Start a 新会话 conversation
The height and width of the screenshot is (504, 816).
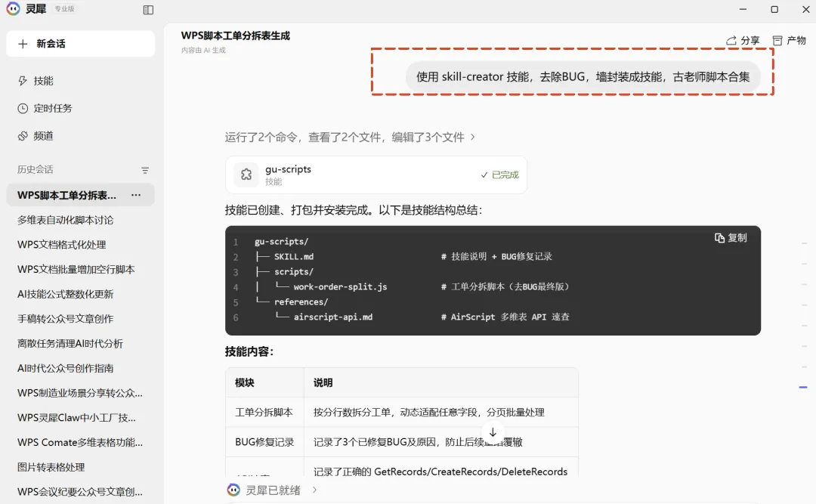pyautogui.click(x=81, y=44)
